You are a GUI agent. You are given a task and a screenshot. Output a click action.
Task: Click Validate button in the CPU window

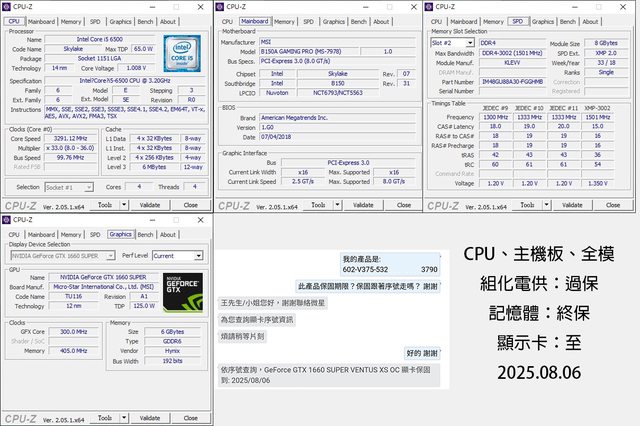[149, 204]
